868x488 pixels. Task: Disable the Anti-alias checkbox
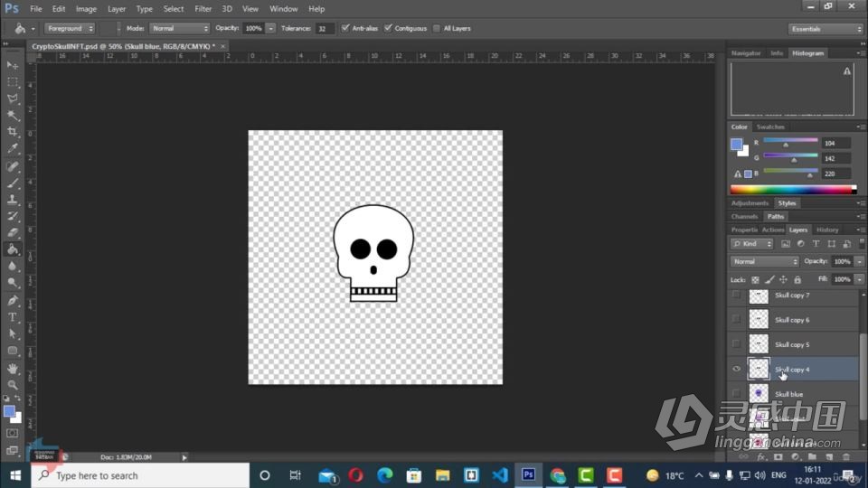pos(345,28)
